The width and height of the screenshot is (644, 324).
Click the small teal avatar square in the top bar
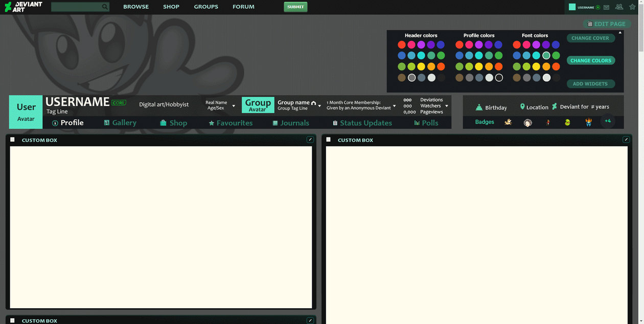point(572,7)
